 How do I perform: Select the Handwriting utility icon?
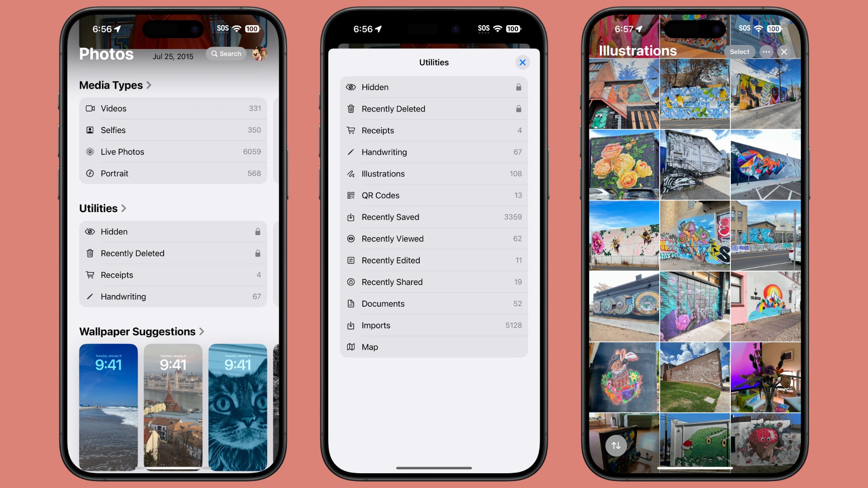(x=351, y=152)
